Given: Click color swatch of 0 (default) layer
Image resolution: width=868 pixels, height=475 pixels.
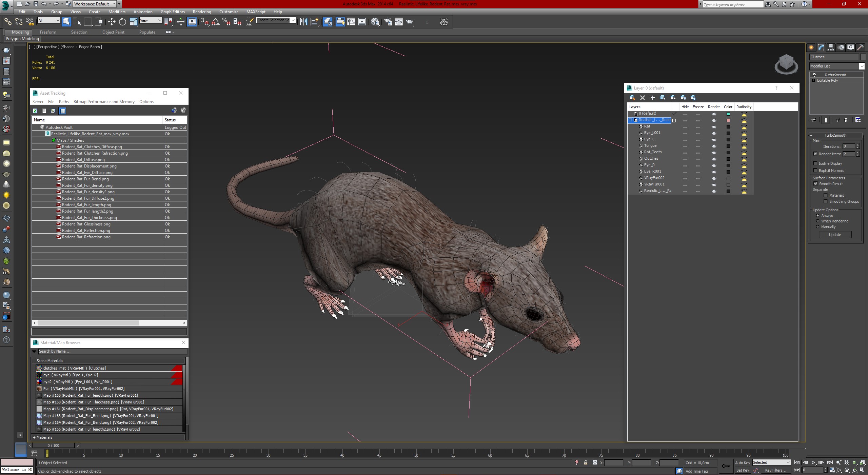Looking at the screenshot, I should pyautogui.click(x=728, y=114).
